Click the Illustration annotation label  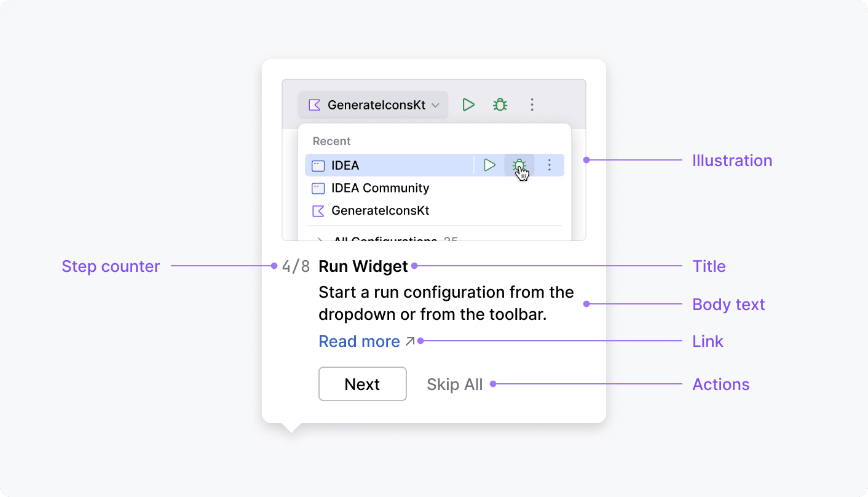point(732,161)
